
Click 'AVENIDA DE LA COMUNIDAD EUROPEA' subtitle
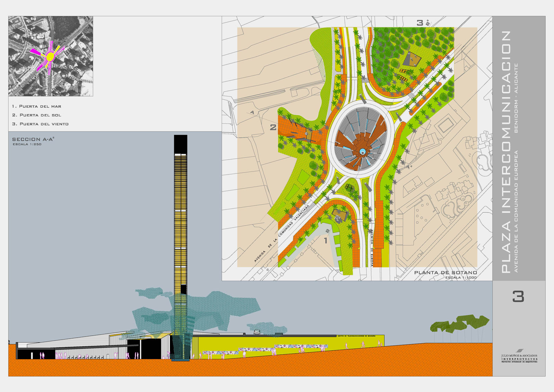click(516, 211)
